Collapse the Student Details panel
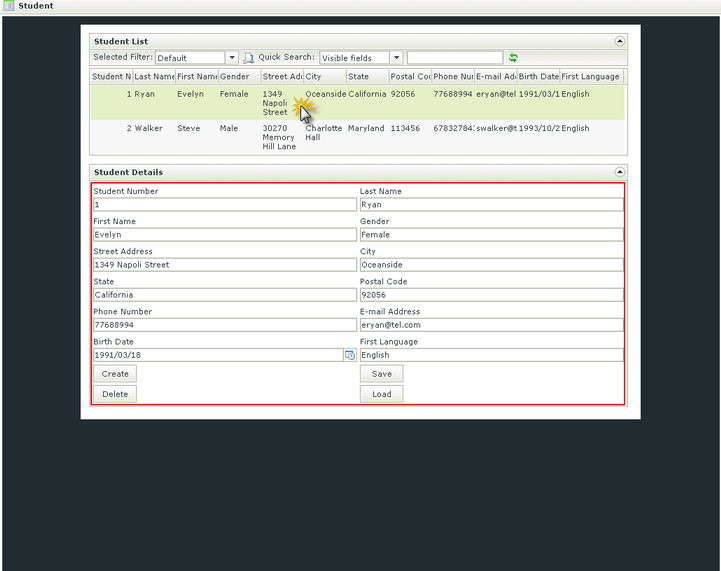 pyautogui.click(x=619, y=172)
